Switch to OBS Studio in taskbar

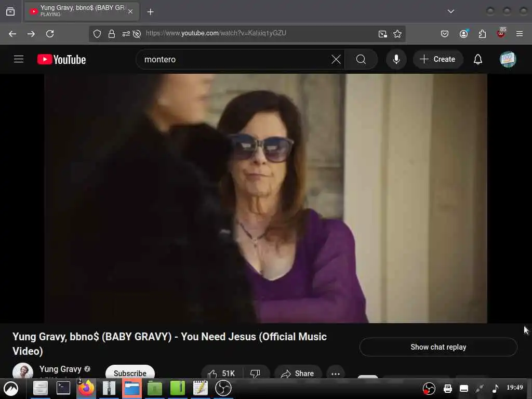[x=223, y=388]
